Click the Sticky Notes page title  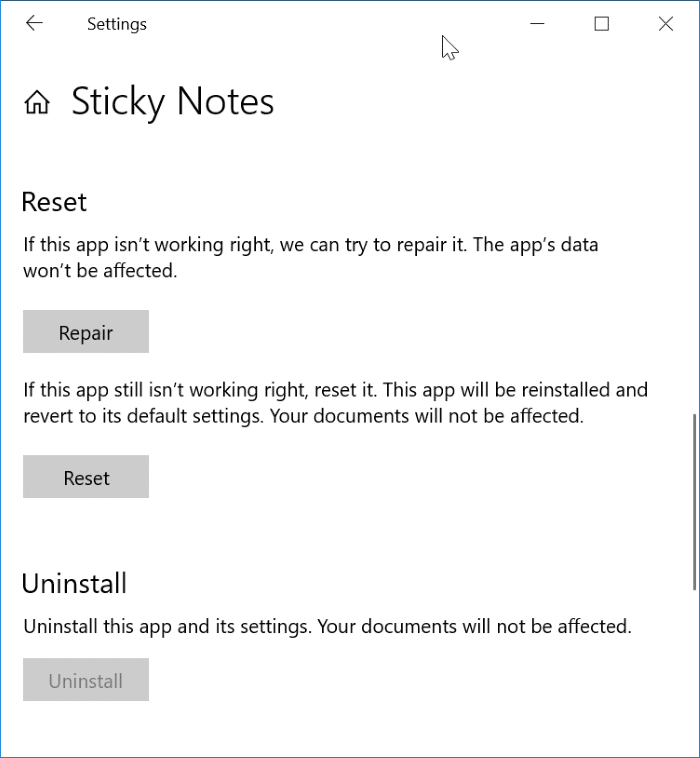coord(172,102)
